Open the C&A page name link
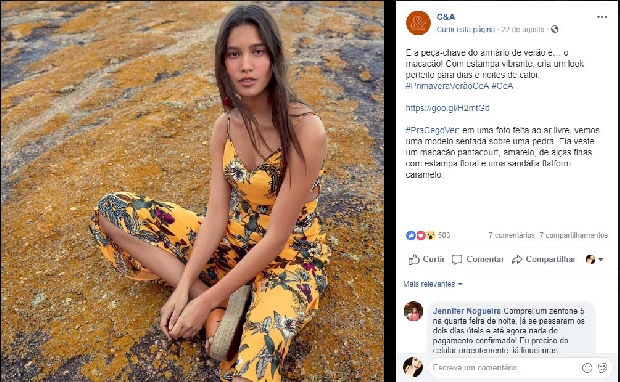 point(446,17)
